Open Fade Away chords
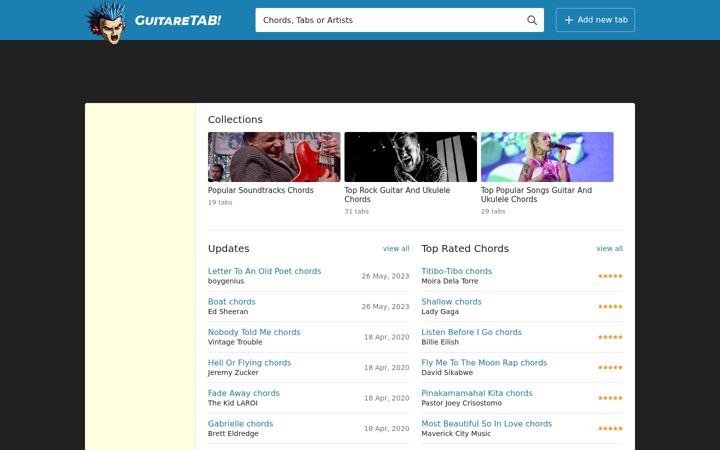 pos(244,393)
